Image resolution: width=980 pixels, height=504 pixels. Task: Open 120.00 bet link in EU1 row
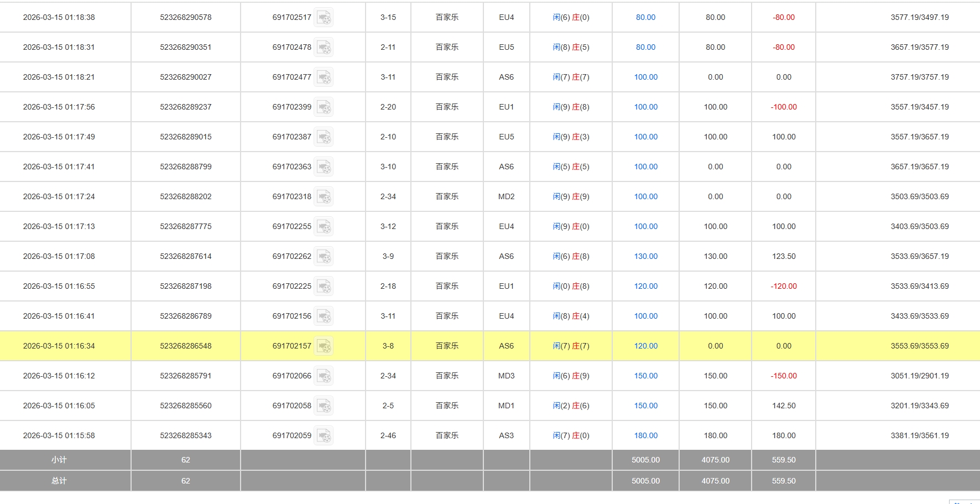(645, 287)
